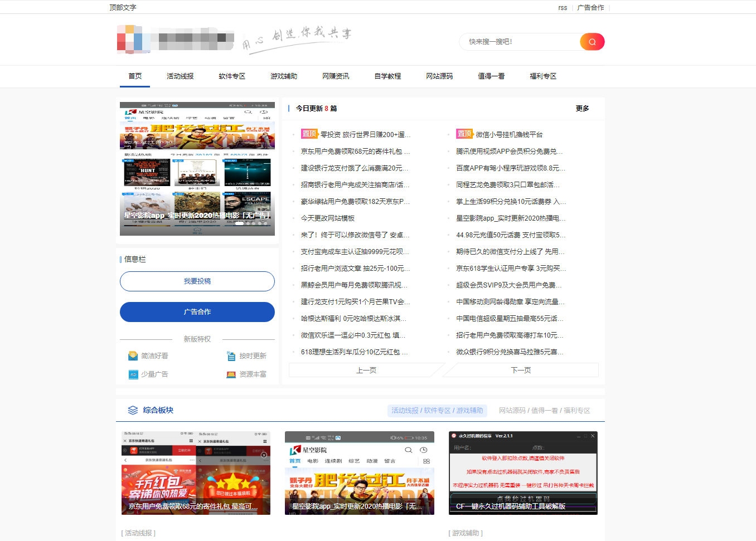Open 广告合作 link at top right
Screen dimensions: 756x541
[x=590, y=7]
